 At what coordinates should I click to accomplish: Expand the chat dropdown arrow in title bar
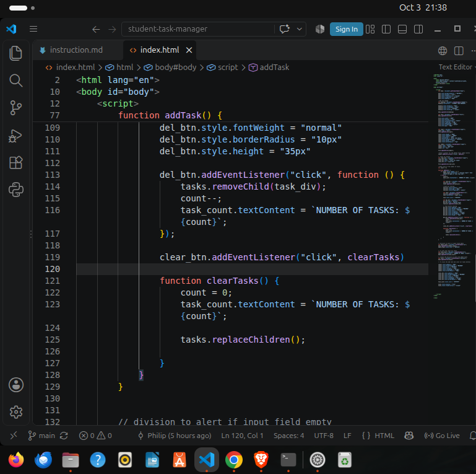(x=300, y=29)
